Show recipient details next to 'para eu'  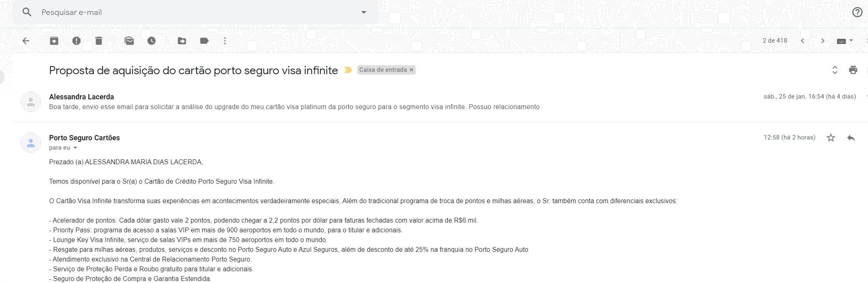point(75,148)
